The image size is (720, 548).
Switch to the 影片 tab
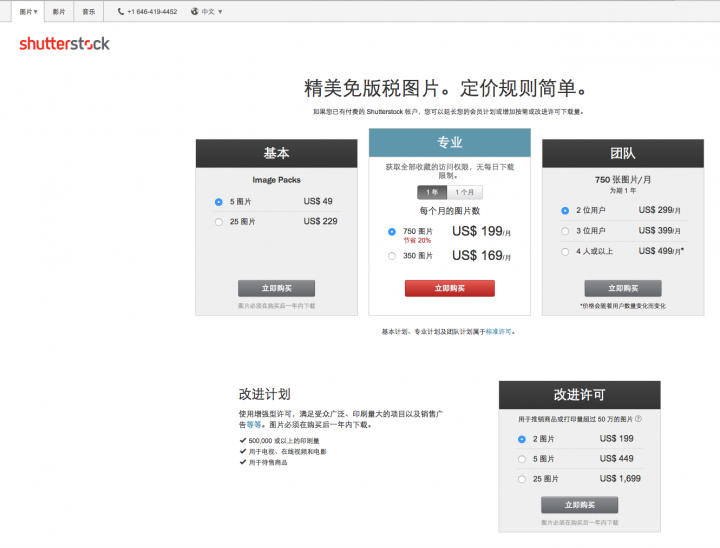coord(59,11)
